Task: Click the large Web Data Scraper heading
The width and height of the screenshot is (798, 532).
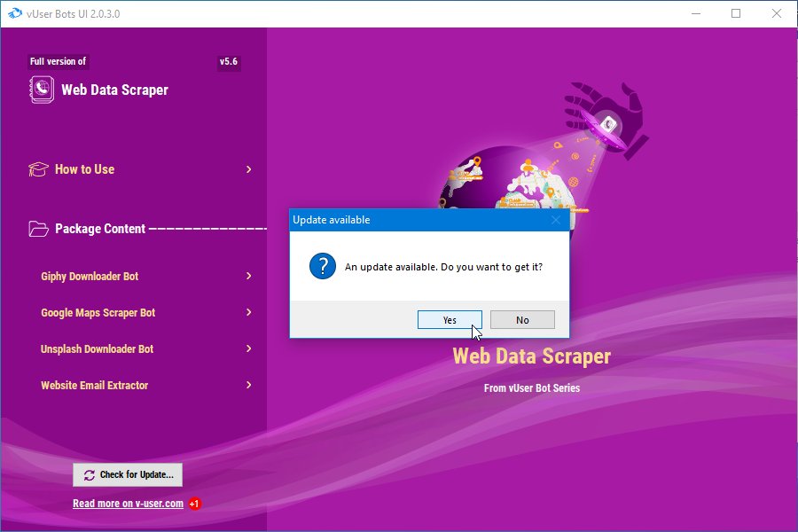Action: tap(532, 356)
